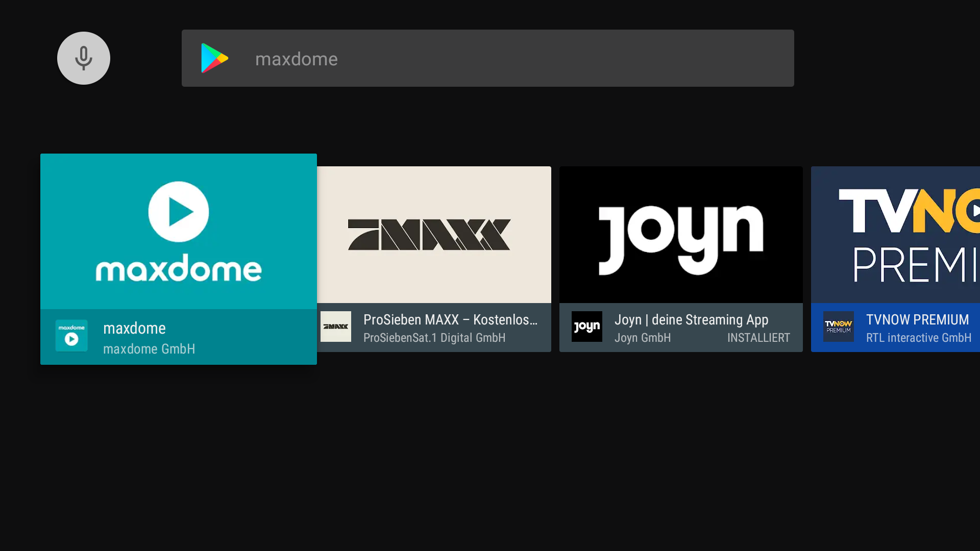The image size is (980, 551).
Task: Click the Joyn GmbH developer label
Action: pos(643,338)
